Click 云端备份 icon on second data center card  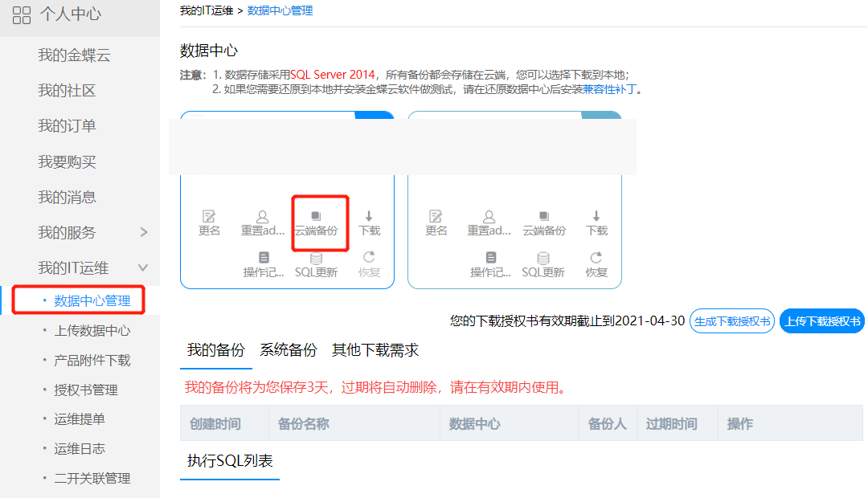543,222
